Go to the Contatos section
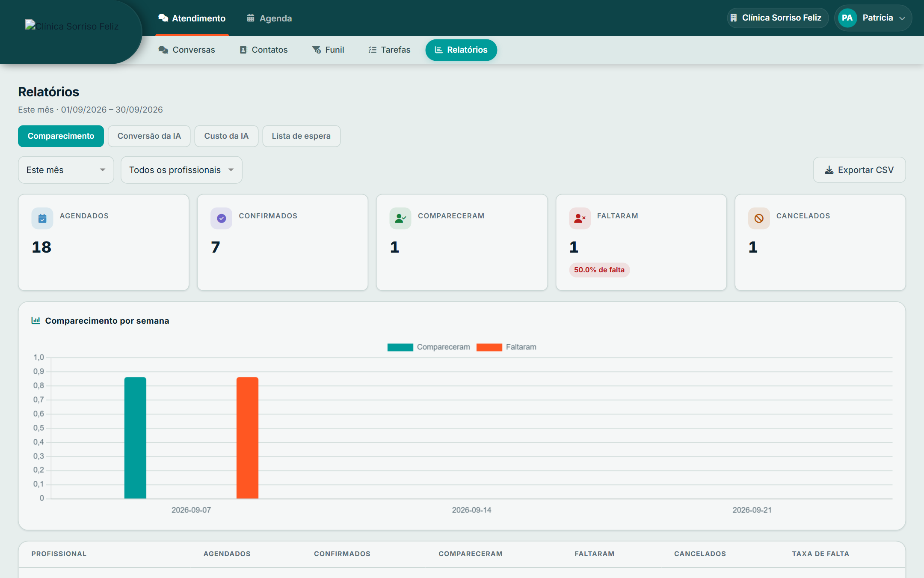 [264, 50]
